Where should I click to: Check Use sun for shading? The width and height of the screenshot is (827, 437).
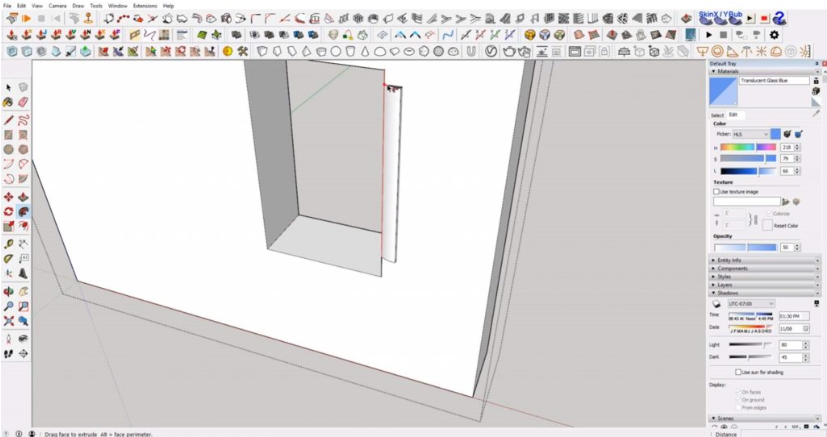(x=738, y=372)
